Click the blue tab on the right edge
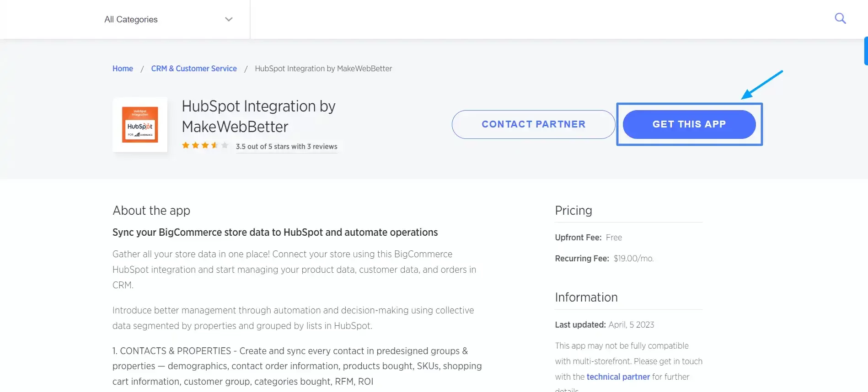The image size is (868, 392). [x=865, y=51]
